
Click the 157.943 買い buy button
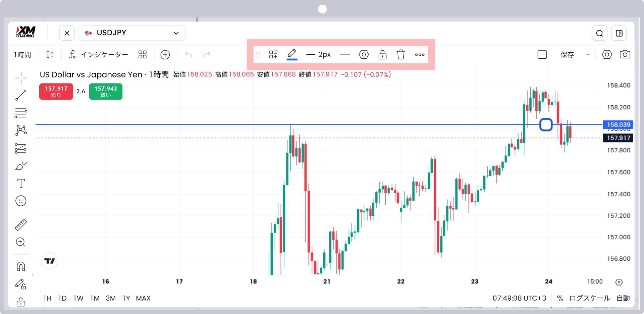[x=106, y=91]
